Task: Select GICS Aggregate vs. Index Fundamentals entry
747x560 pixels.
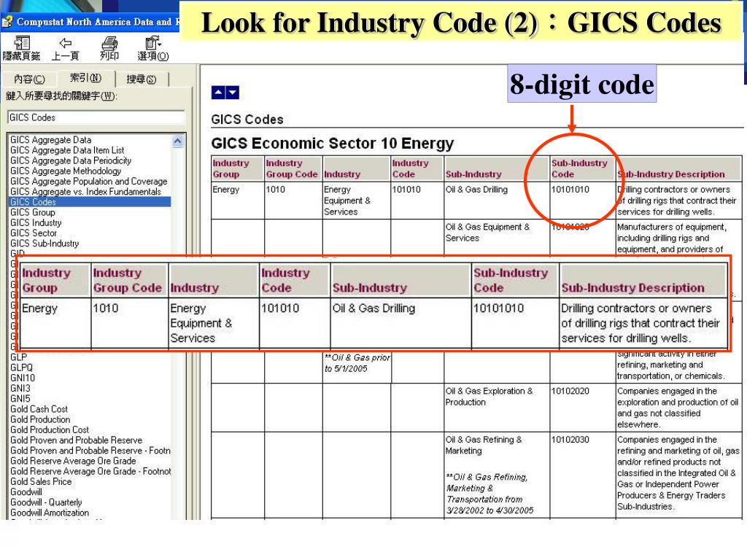Action: point(86,192)
